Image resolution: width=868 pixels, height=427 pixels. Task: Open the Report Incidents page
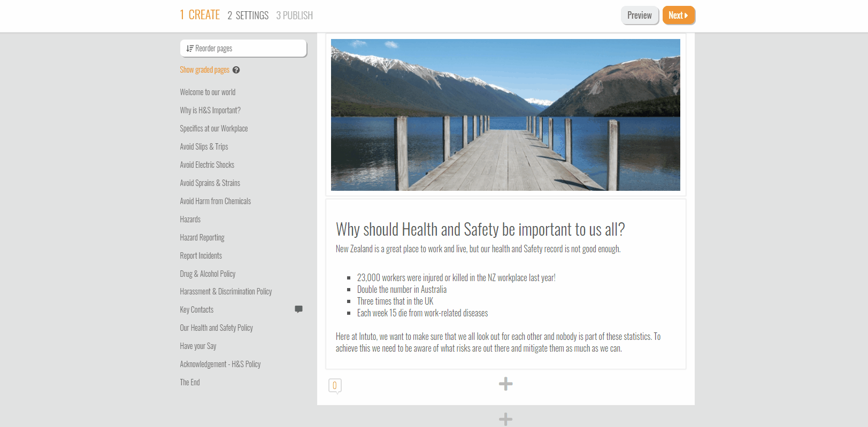point(201,256)
